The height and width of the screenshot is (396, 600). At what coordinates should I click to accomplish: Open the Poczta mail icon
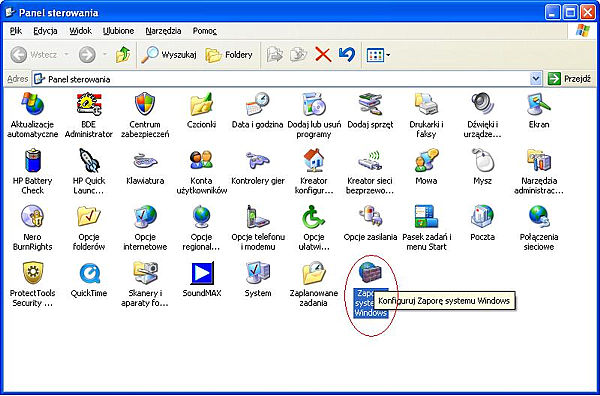pyautogui.click(x=482, y=217)
